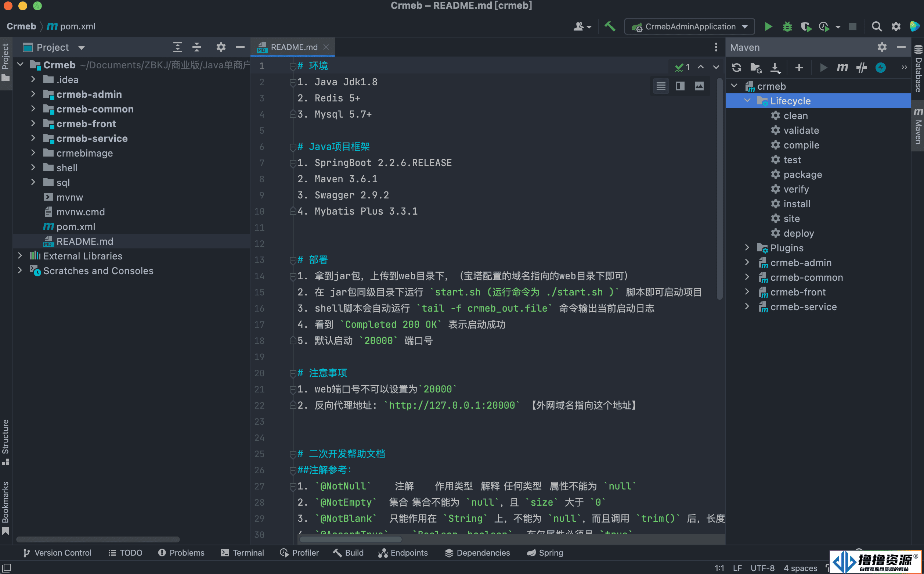Hide the Maven tool window
Screen dimensions: 924x574
901,47
